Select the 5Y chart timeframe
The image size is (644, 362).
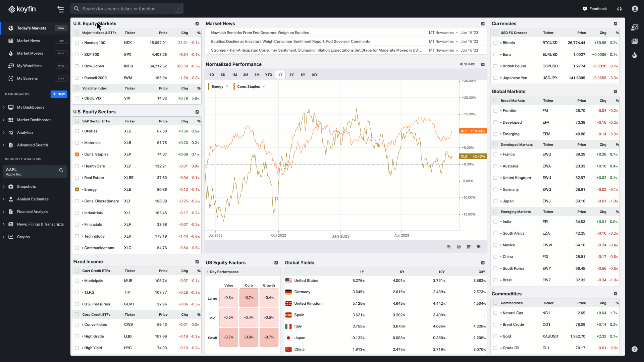tap(303, 75)
